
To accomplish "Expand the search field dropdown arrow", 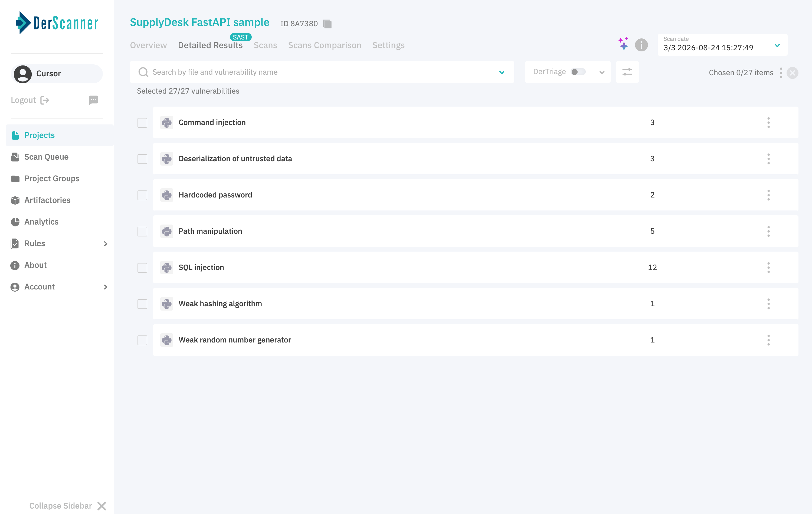I will [502, 73].
